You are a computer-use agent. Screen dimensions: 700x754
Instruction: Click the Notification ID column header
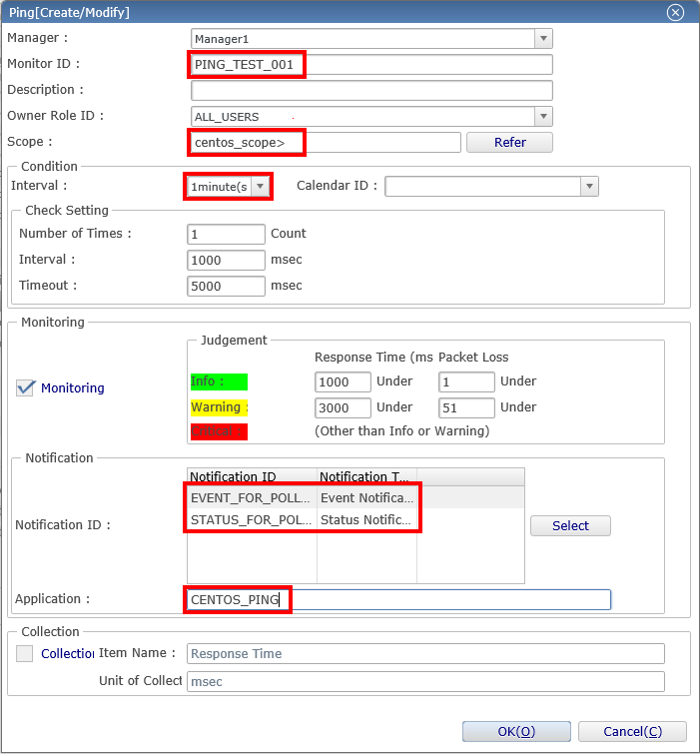[x=252, y=476]
